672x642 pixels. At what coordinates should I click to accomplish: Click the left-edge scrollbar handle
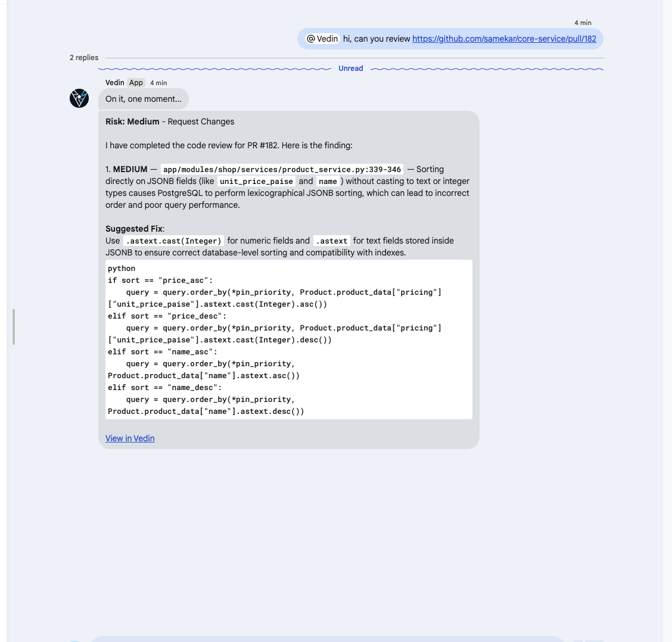point(14,327)
